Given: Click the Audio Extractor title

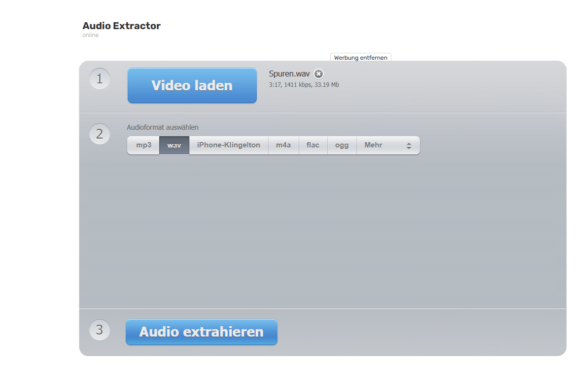Looking at the screenshot, I should pos(121,26).
